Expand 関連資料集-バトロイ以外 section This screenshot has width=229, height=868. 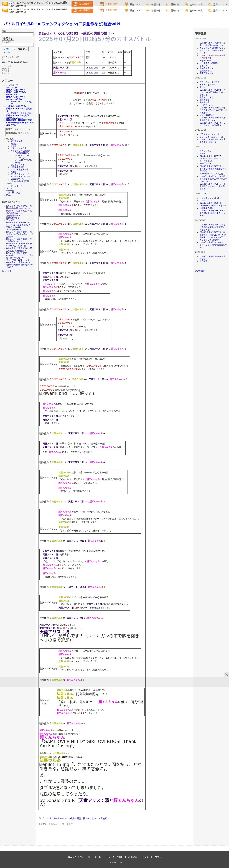tap(3, 134)
